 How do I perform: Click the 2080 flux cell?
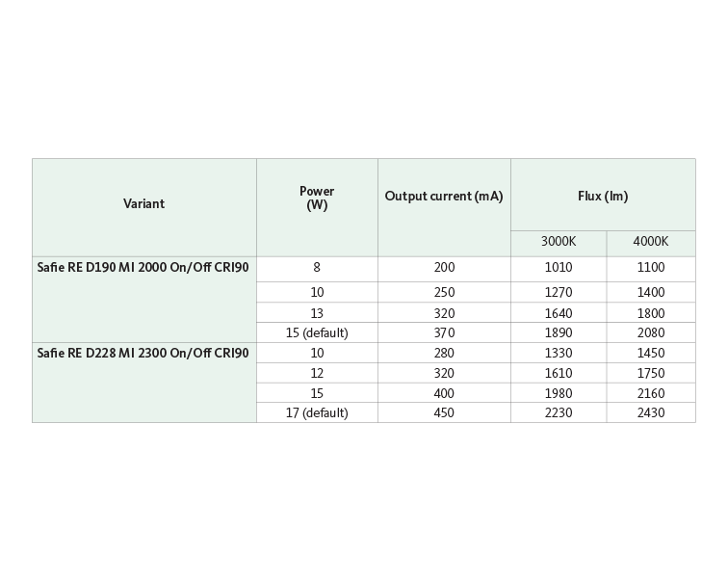tap(651, 333)
